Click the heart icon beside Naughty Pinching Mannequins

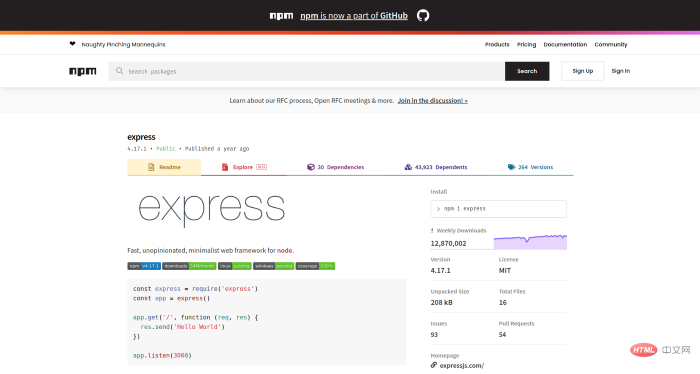coord(72,44)
